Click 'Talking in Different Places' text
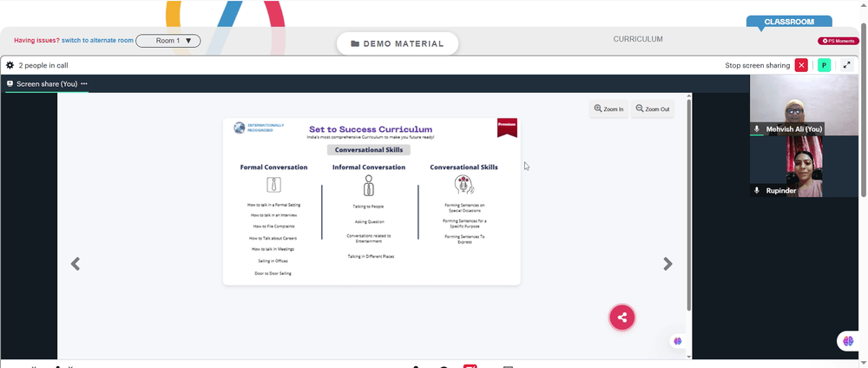Screen dimensions: 868x368 click(371, 257)
